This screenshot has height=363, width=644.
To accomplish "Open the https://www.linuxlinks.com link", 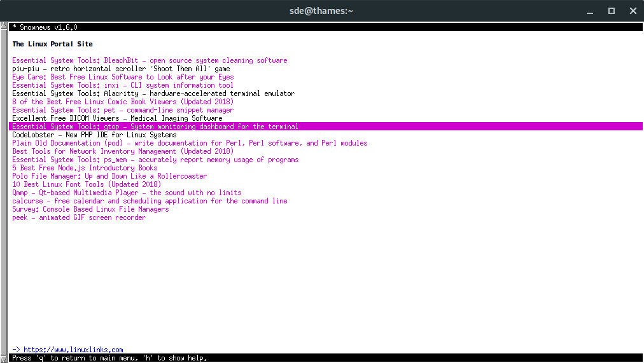I will point(73,350).
